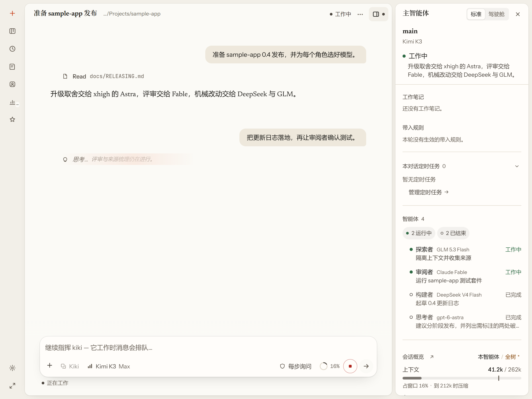Switch to the 驾驶舱 tab

496,14
